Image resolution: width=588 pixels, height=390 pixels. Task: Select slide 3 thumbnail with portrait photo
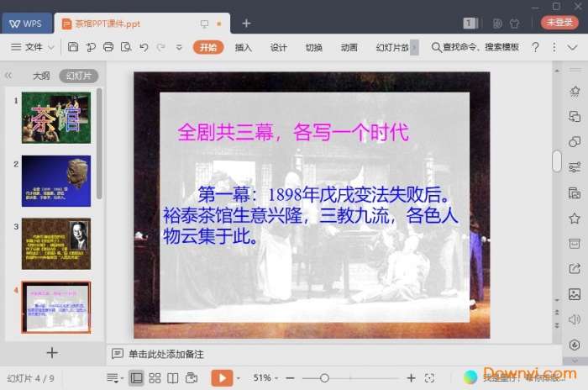tap(56, 244)
